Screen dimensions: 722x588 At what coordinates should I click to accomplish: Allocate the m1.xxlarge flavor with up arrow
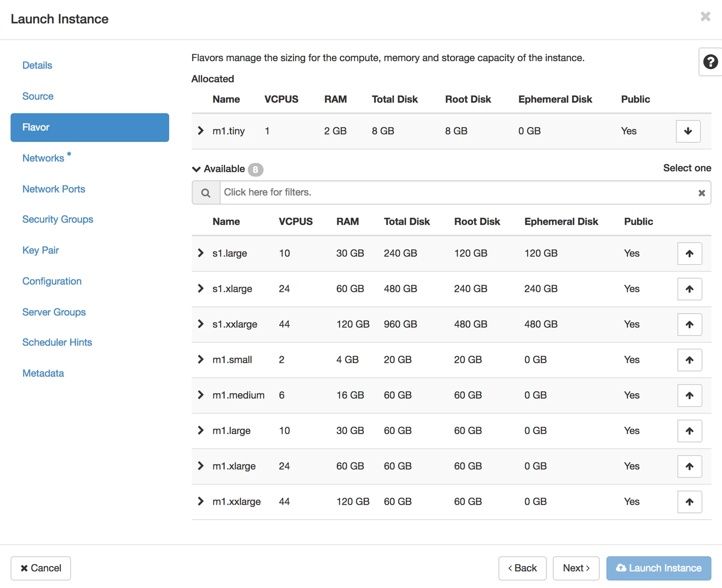coord(689,502)
